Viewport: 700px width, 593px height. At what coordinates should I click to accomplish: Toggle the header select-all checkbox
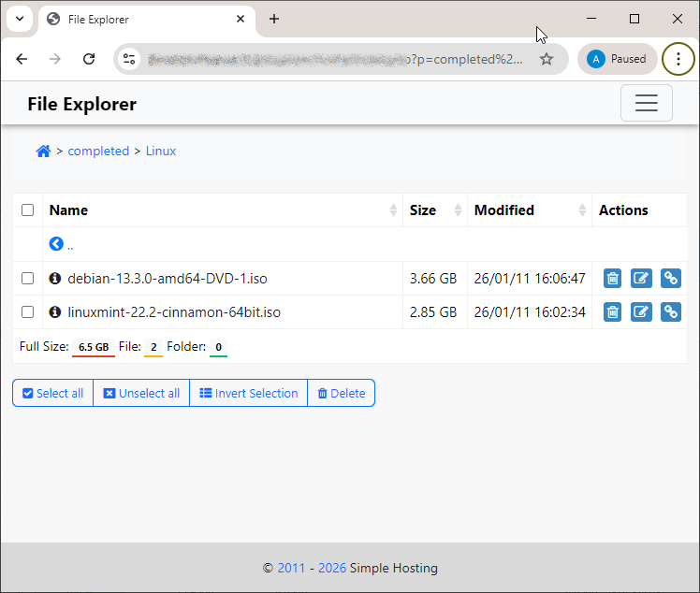point(28,210)
